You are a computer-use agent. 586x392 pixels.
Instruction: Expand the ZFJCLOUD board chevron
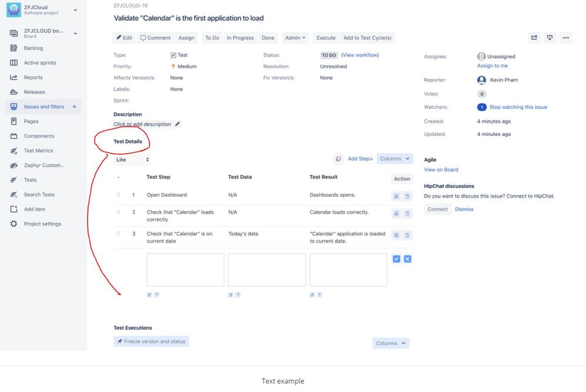click(x=75, y=33)
